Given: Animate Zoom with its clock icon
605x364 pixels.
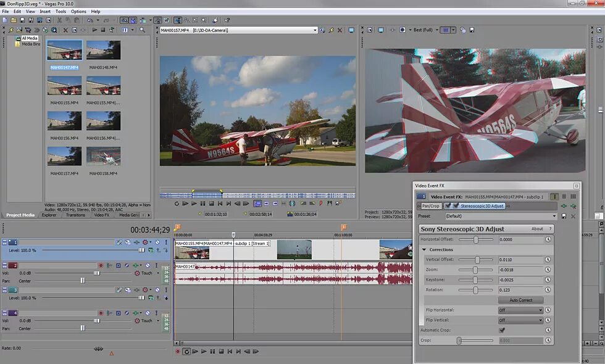Looking at the screenshot, I should coord(548,270).
